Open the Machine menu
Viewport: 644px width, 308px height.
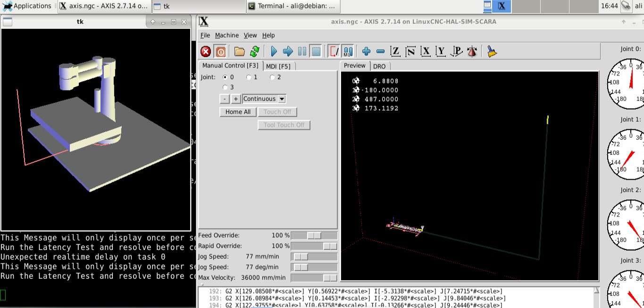point(227,35)
